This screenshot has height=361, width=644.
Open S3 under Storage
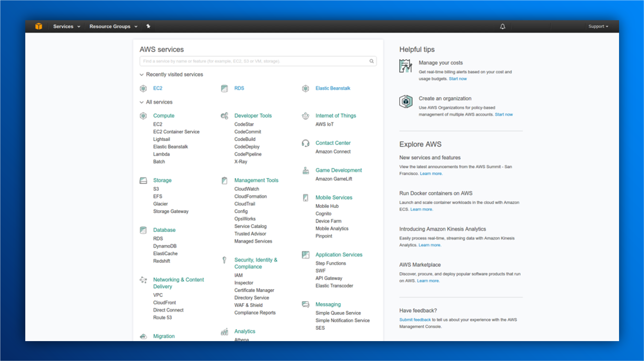(156, 189)
